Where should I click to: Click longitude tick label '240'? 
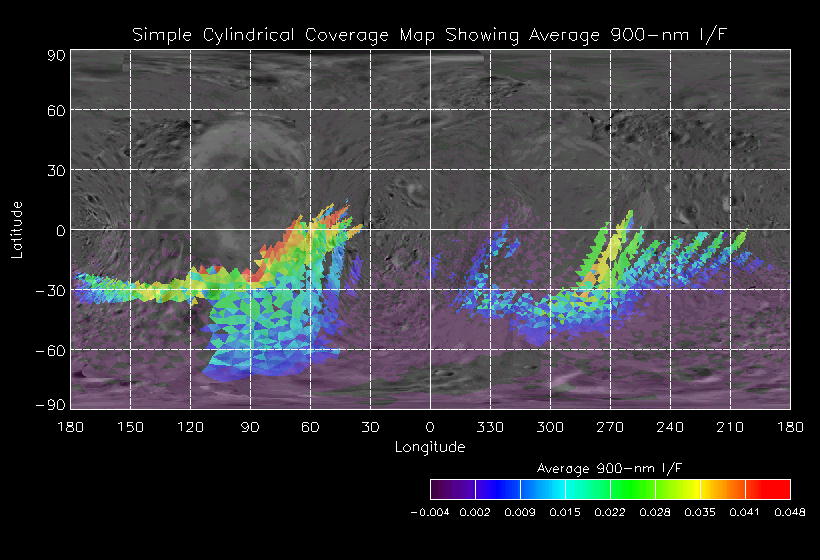(670, 427)
